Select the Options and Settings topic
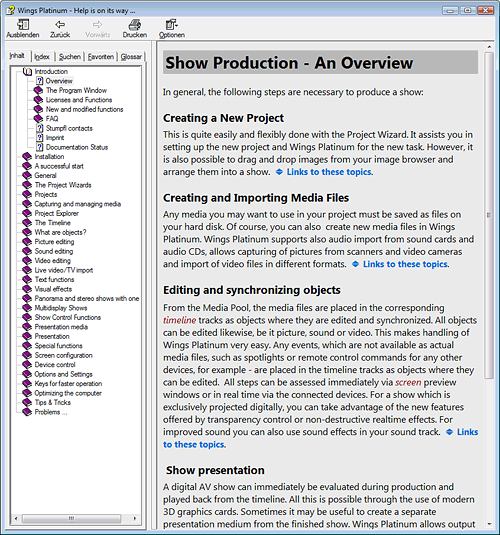500x535 pixels. tap(63, 374)
